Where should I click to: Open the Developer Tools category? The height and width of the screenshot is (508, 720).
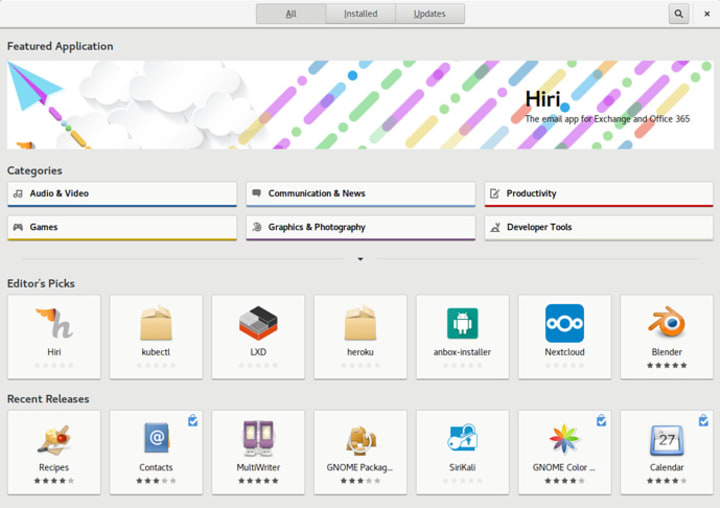[599, 228]
